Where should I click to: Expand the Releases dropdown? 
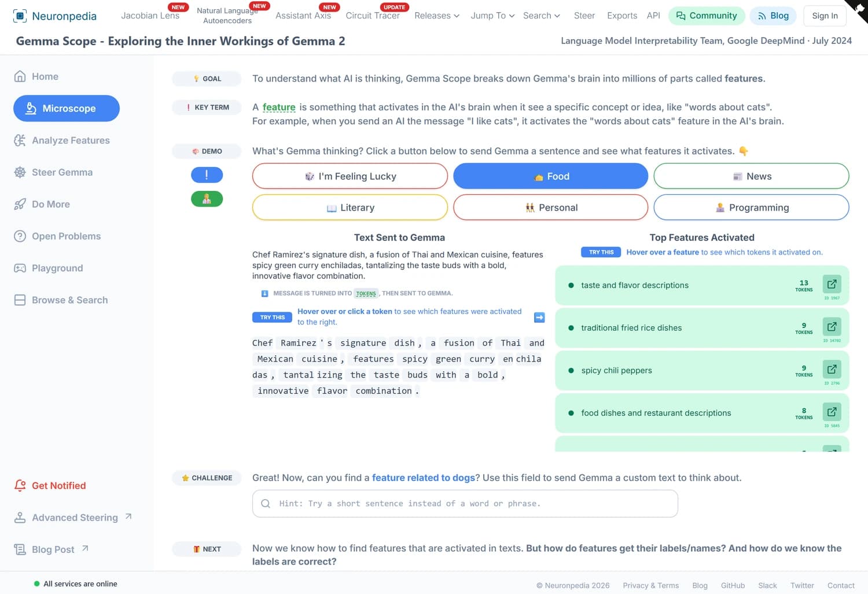pos(437,16)
